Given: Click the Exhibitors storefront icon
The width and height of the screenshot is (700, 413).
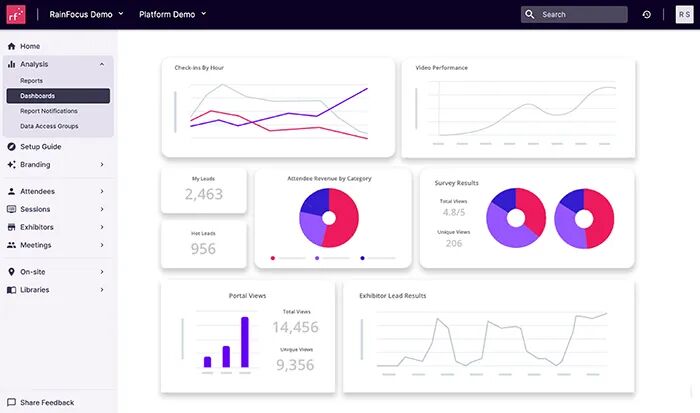Looking at the screenshot, I should click(x=12, y=227).
